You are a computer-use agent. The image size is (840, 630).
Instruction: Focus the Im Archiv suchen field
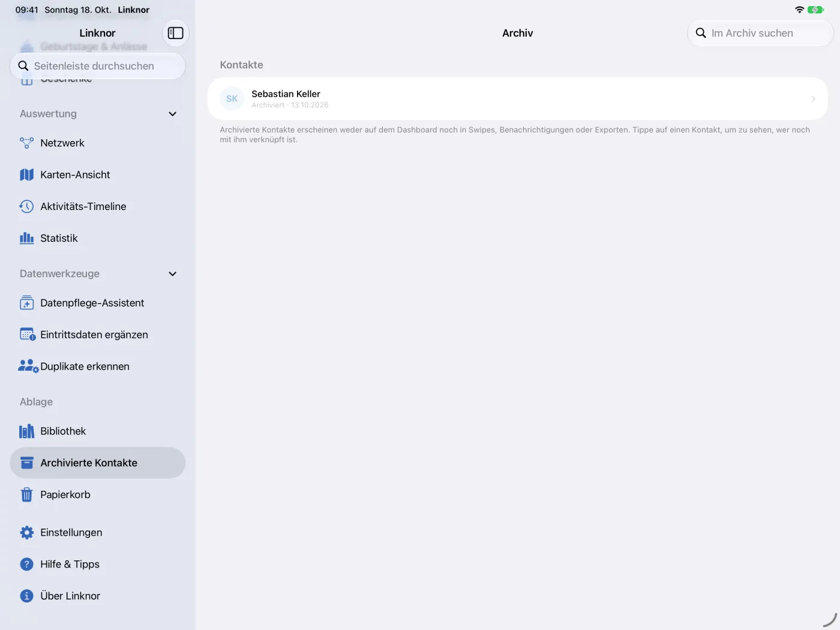tap(760, 33)
